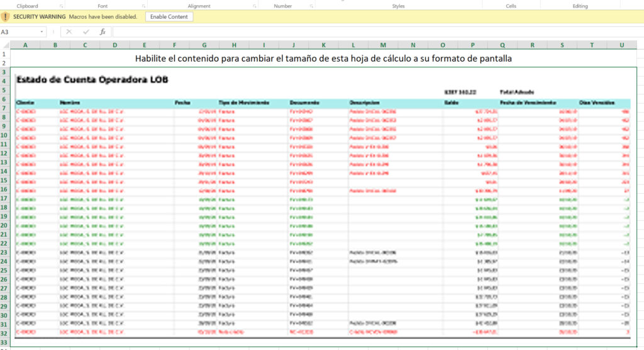Image resolution: width=644 pixels, height=350 pixels.
Task: Click the Font group label
Action: [x=103, y=6]
